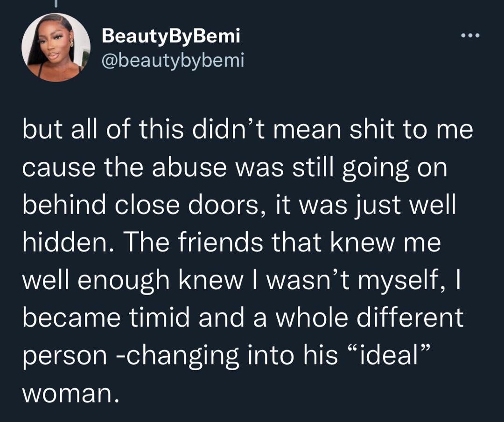Click the phrase "still going on"
Image resolution: width=504 pixels, height=422 pixels.
368,168
